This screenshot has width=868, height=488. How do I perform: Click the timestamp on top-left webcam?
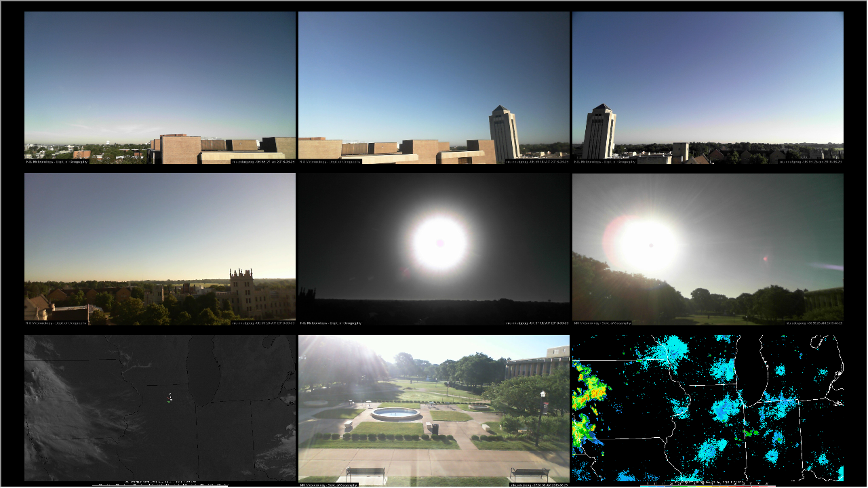pyautogui.click(x=262, y=162)
